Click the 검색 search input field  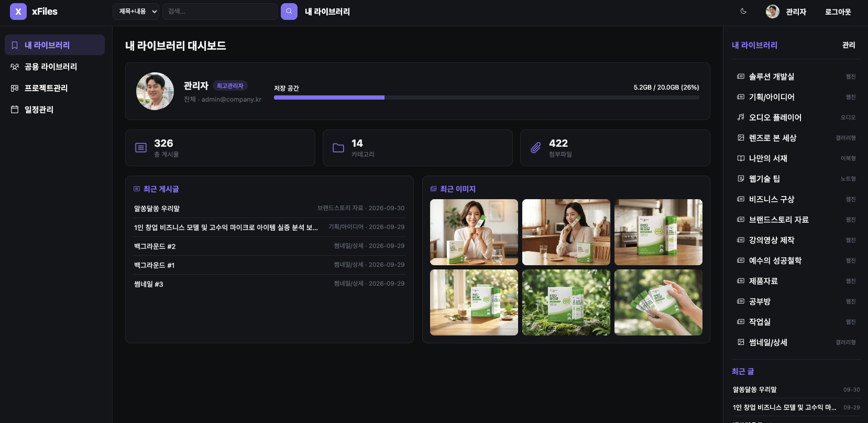click(220, 12)
